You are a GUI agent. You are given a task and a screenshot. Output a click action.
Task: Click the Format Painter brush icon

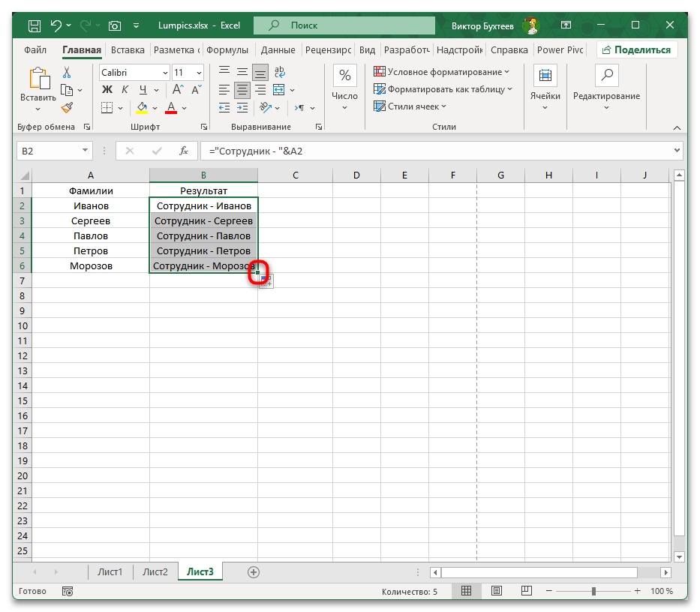[67, 107]
